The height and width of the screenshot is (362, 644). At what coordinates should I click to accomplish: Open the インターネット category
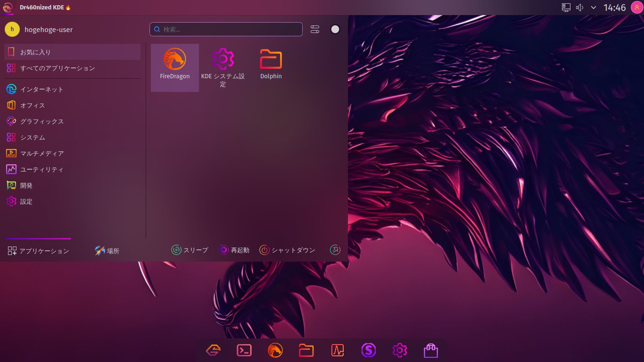(x=73, y=89)
